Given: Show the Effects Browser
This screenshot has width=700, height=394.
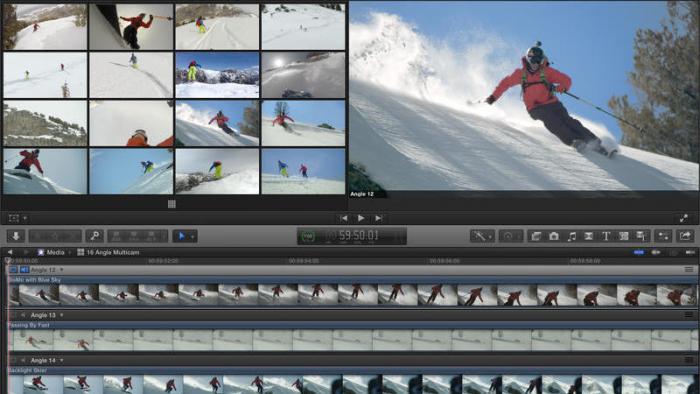Looking at the screenshot, I should click(536, 236).
